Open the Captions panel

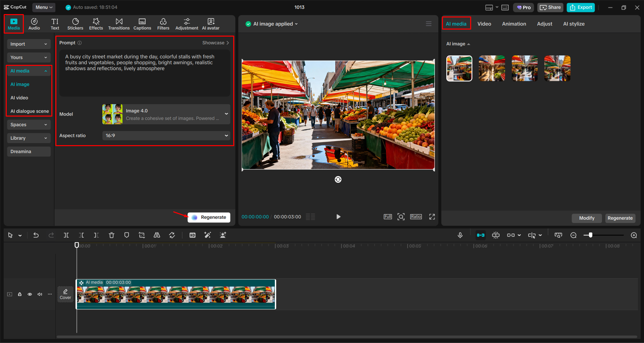tap(142, 24)
